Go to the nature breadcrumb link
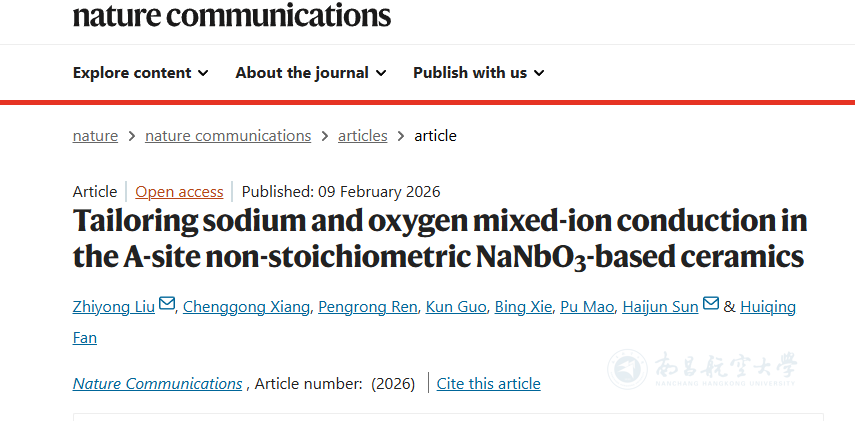 (x=95, y=136)
